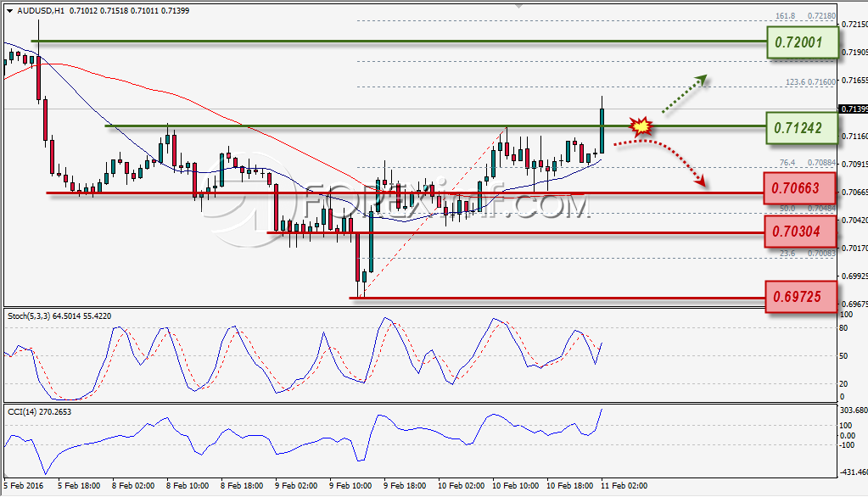The image size is (868, 497).
Task: Click the 0.70663 red support label
Action: click(x=799, y=188)
